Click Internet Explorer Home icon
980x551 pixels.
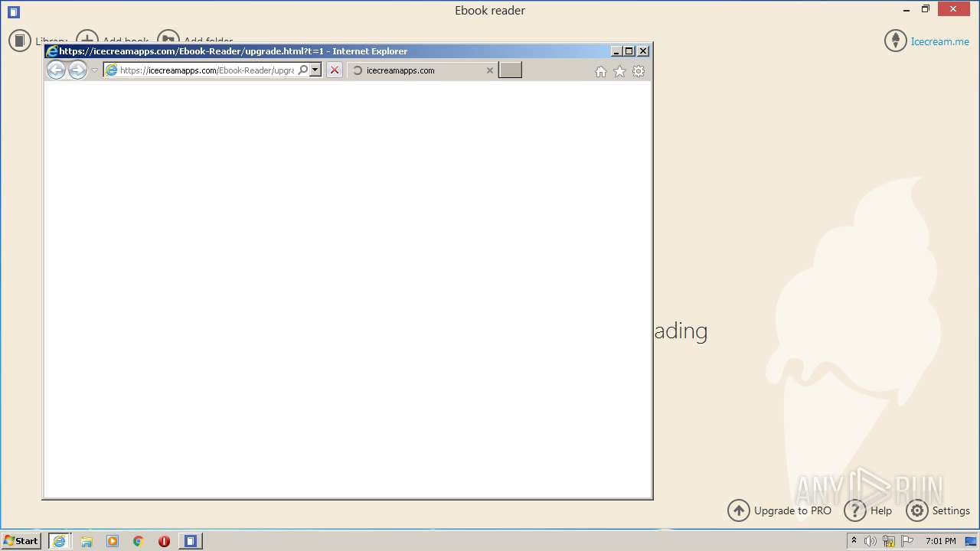click(x=601, y=71)
